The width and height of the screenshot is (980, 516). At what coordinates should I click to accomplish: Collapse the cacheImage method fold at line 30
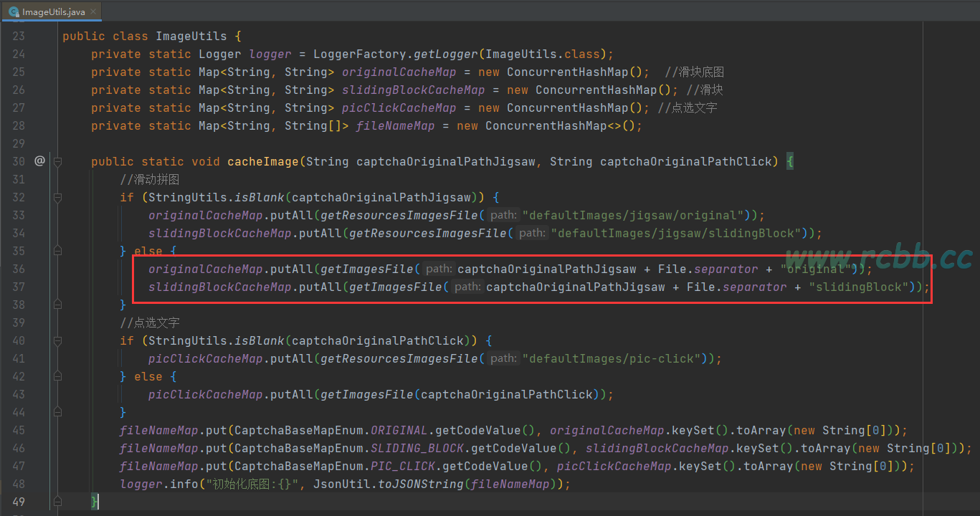tap(57, 161)
